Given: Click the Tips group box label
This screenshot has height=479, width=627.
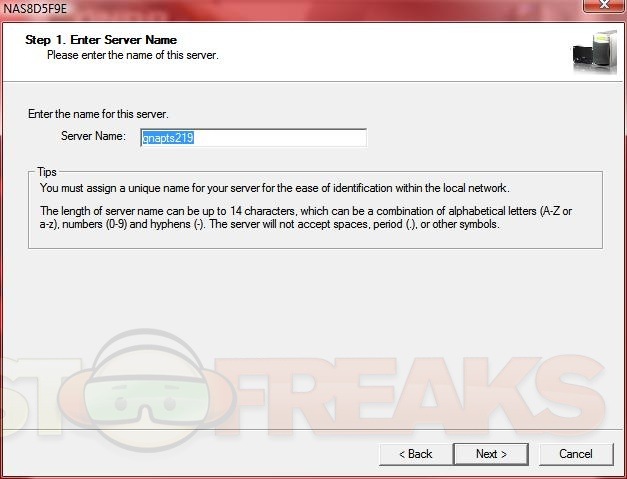Looking at the screenshot, I should tap(47, 172).
